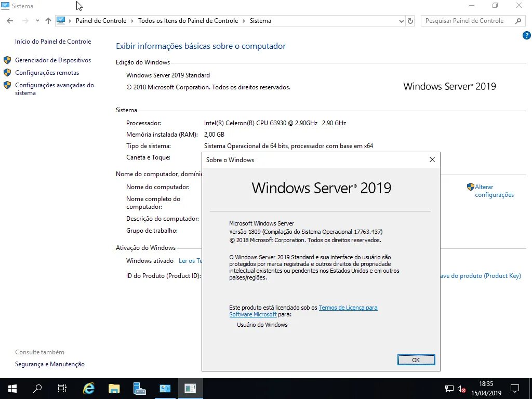Expand chevron after Todos os Itens breadcrumb
532x399 pixels.
click(x=244, y=21)
